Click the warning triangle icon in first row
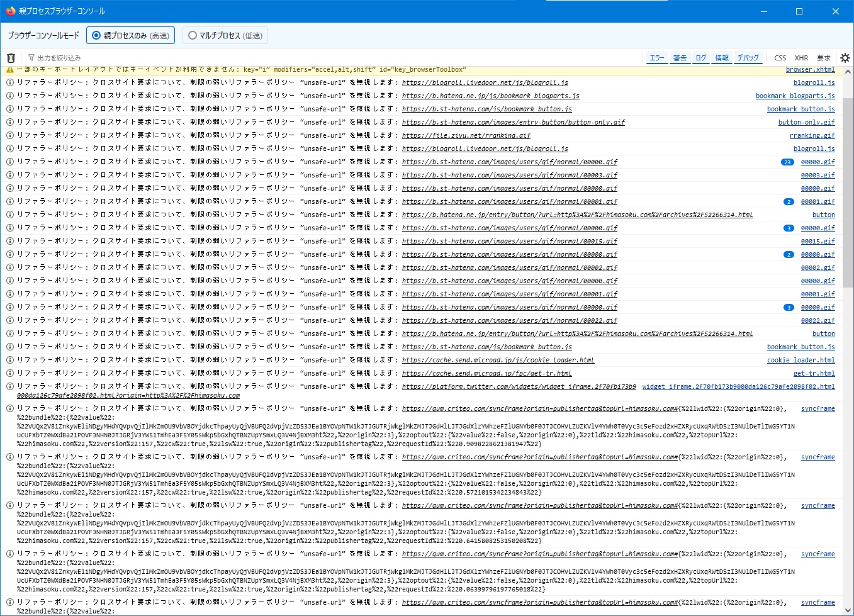The height and width of the screenshot is (616, 854). pos(10,70)
